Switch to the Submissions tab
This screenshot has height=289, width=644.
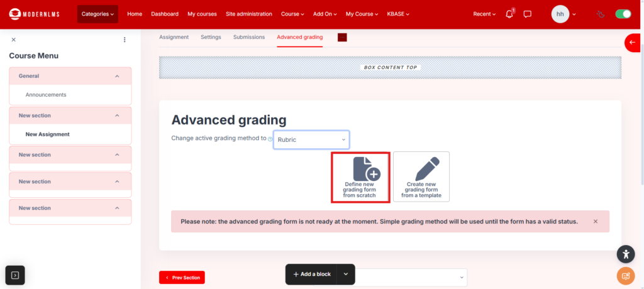249,37
